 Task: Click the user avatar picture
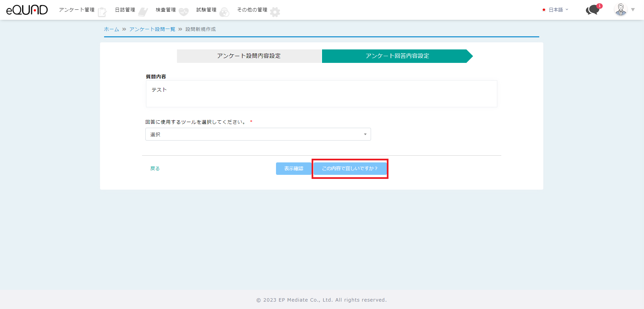coord(620,10)
